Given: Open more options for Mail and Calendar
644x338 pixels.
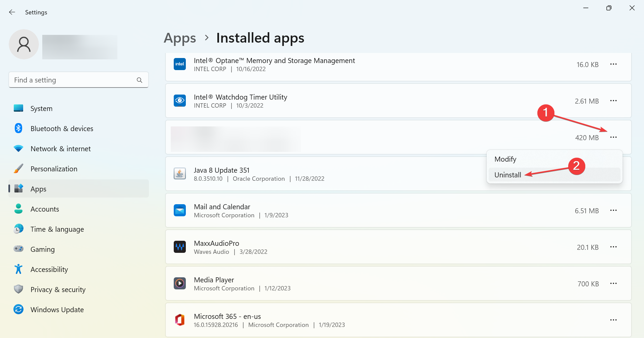Looking at the screenshot, I should 613,210.
